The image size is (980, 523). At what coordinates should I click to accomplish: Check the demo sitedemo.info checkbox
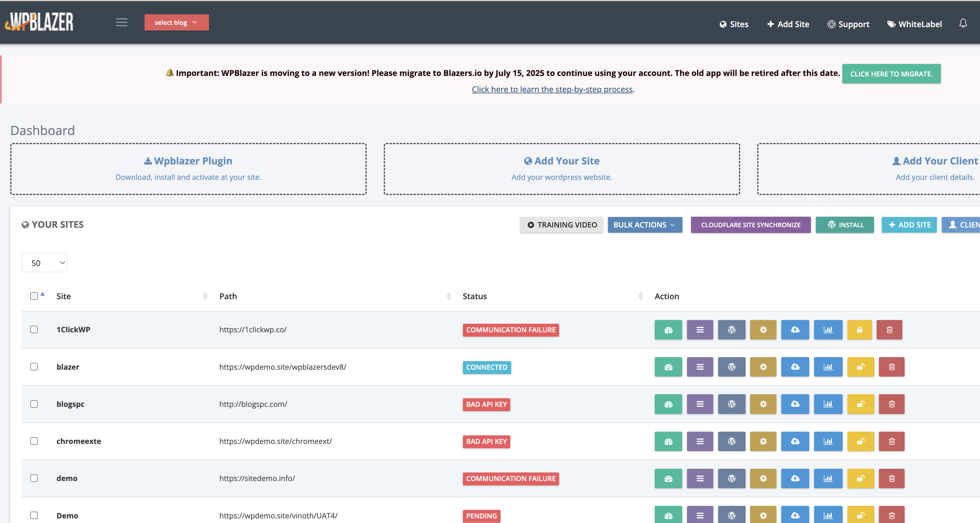tap(34, 478)
